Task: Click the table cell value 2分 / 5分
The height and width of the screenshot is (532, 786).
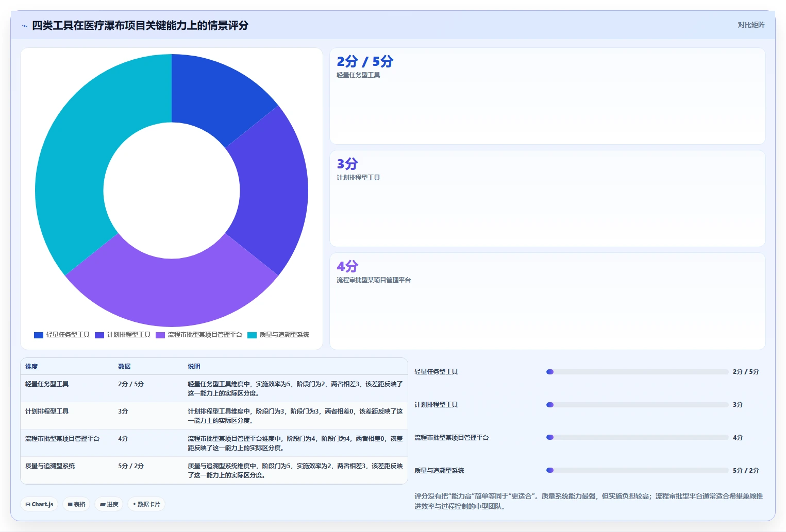Action: pos(131,384)
